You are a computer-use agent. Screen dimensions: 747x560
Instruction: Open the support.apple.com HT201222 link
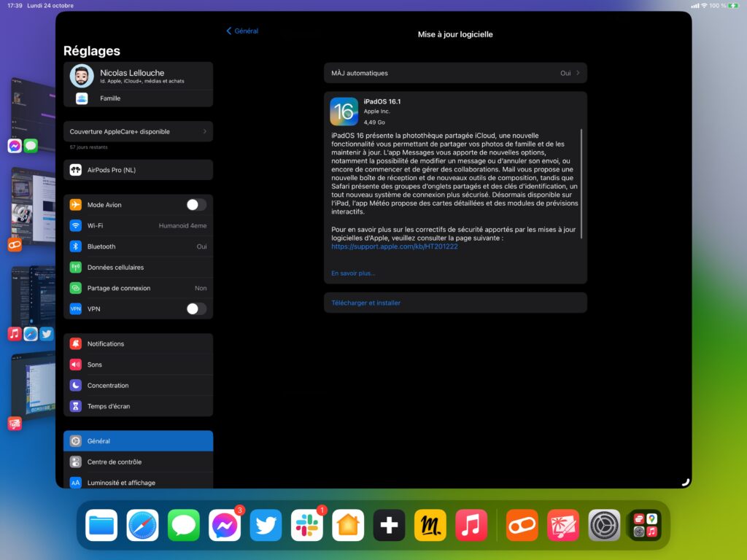tap(395, 246)
